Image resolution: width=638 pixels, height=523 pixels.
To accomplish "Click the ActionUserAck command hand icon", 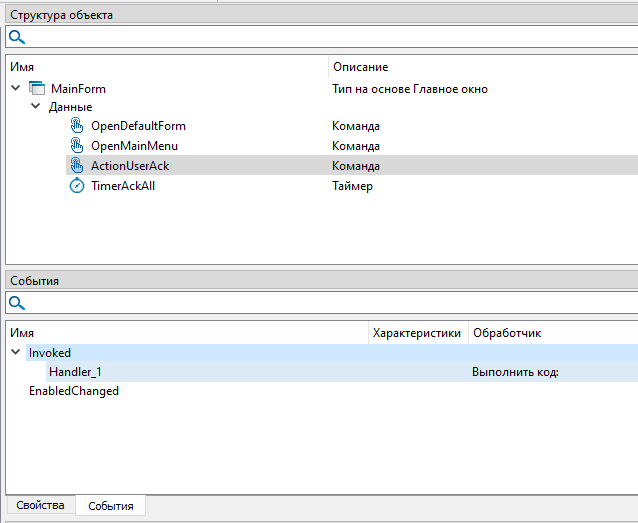I will 77,166.
